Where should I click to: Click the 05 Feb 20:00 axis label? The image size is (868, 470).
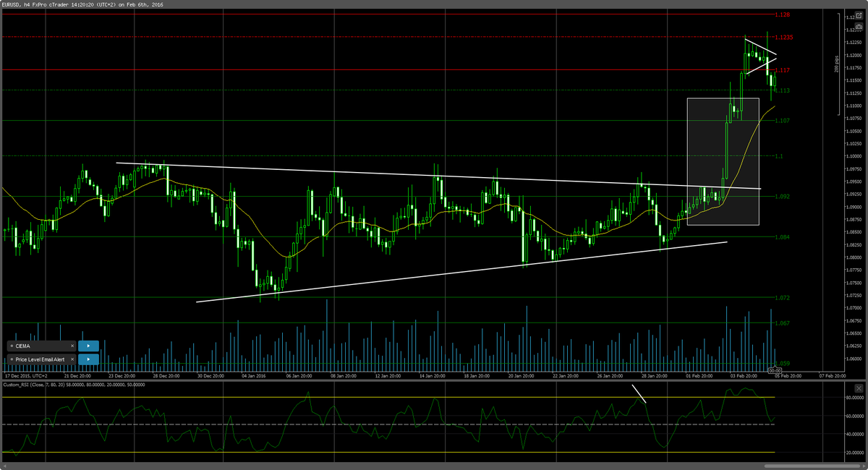point(788,376)
